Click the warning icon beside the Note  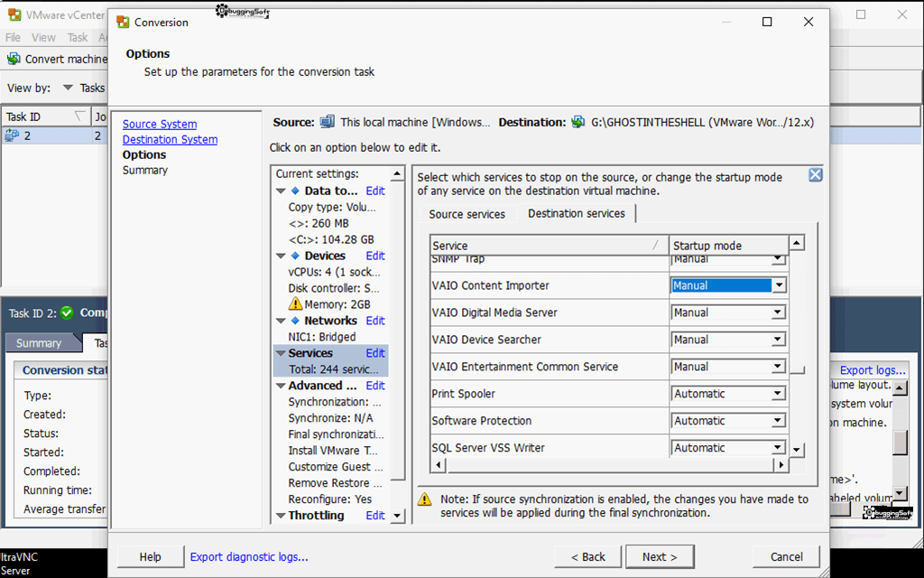pos(424,499)
